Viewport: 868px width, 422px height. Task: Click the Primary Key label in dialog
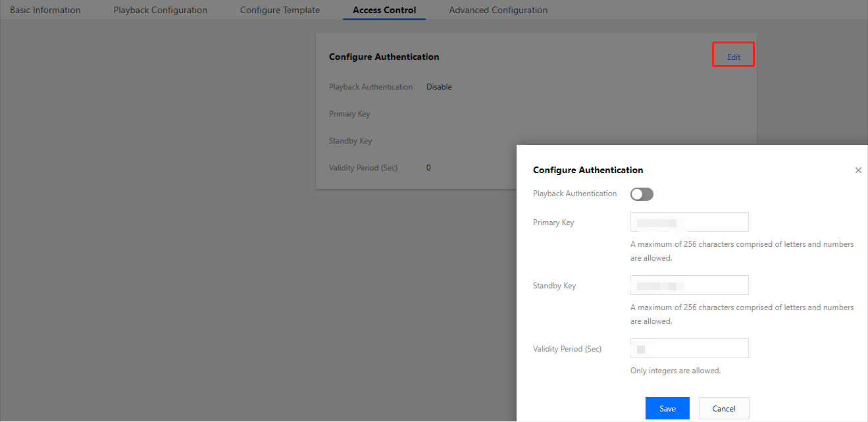(x=553, y=223)
